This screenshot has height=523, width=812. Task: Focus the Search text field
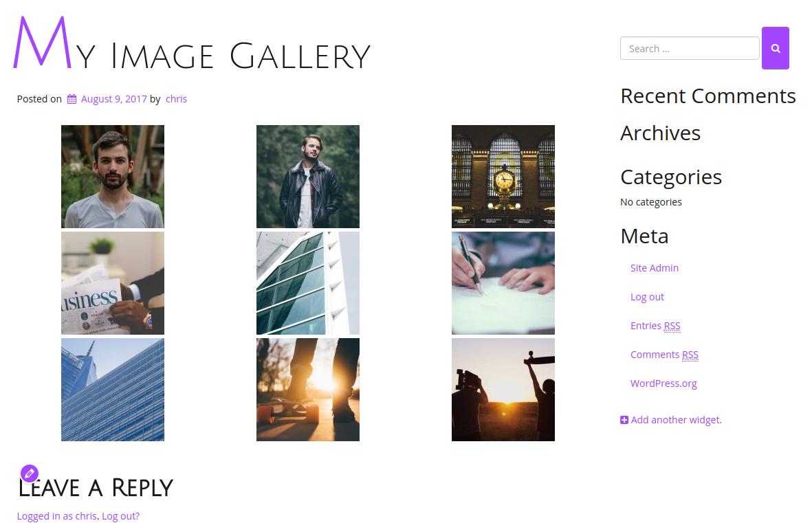690,48
